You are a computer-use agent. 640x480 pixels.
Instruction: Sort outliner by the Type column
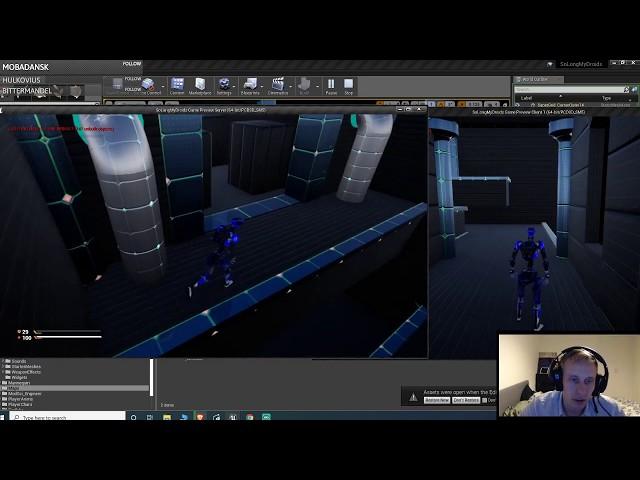coord(607,98)
